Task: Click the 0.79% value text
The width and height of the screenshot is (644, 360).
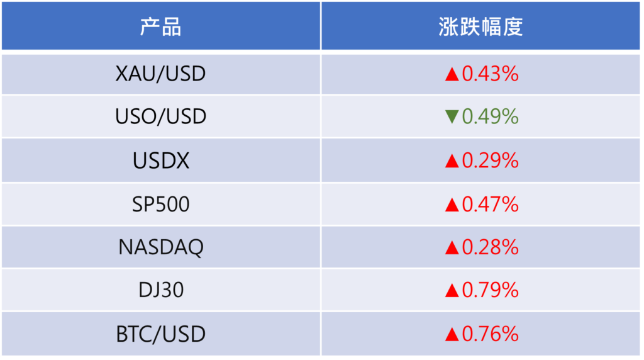Action: coord(491,290)
